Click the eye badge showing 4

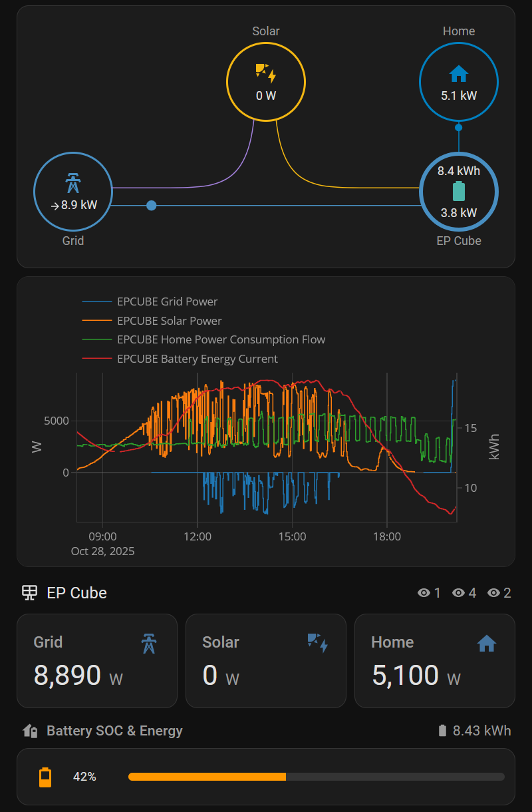464,593
